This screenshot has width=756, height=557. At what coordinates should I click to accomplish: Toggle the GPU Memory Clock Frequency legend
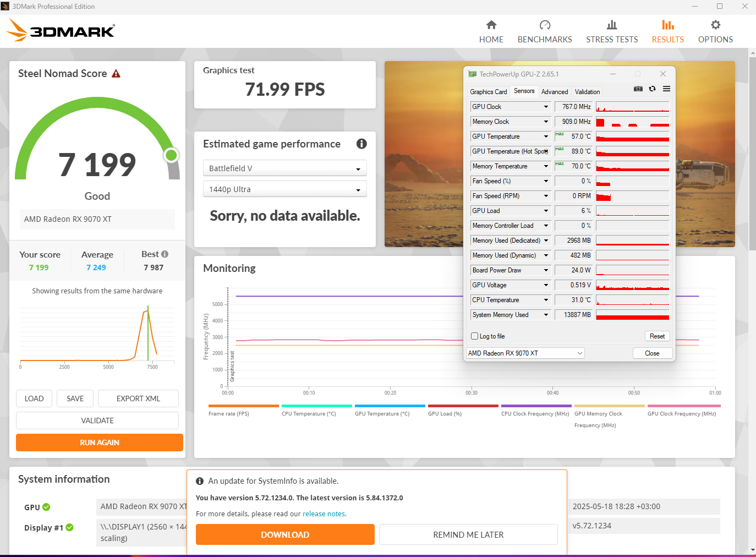point(609,417)
